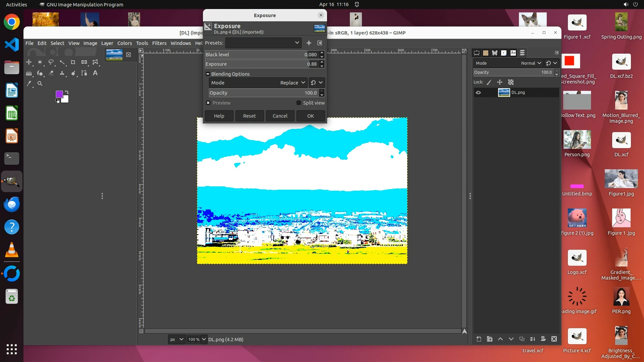Viewport: 644px width, 362px height.
Task: Open blending Mode Replace dropdown
Action: tap(258, 83)
